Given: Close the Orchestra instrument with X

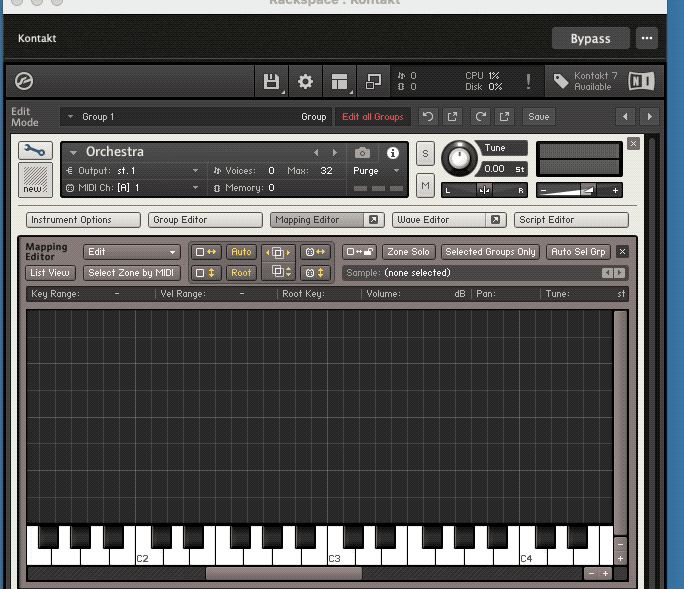Looking at the screenshot, I should coord(633,144).
